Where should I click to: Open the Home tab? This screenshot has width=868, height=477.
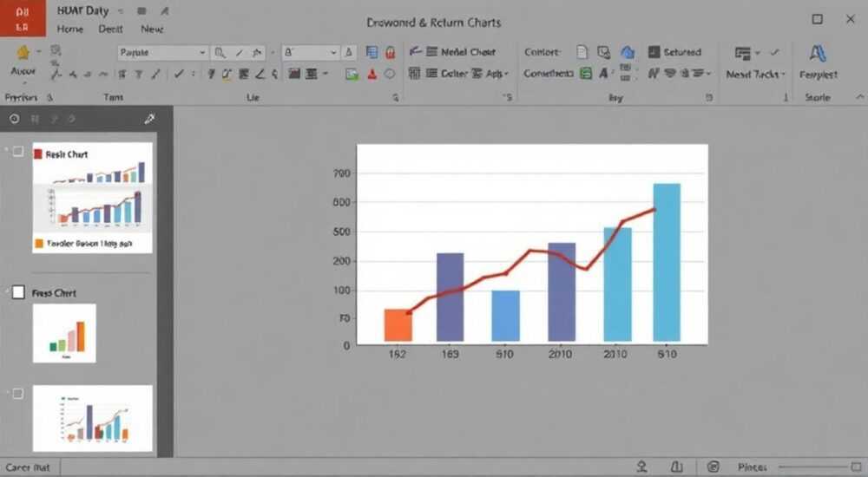point(69,29)
